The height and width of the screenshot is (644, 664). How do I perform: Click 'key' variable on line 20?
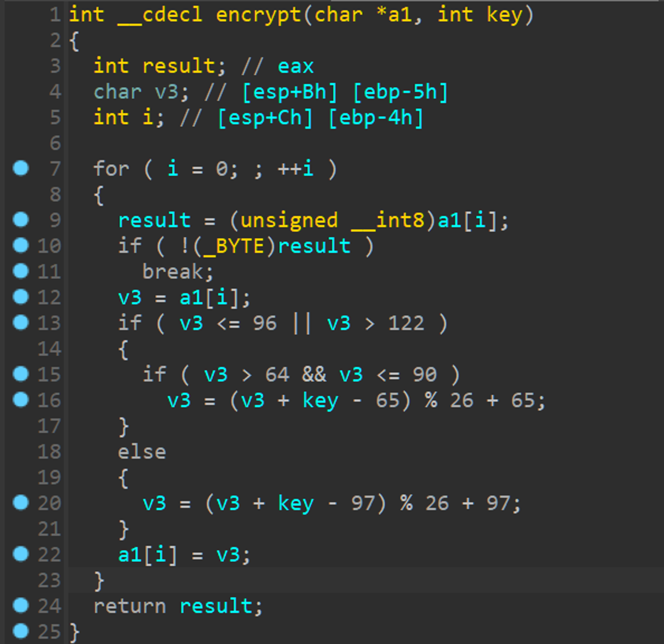point(295,504)
